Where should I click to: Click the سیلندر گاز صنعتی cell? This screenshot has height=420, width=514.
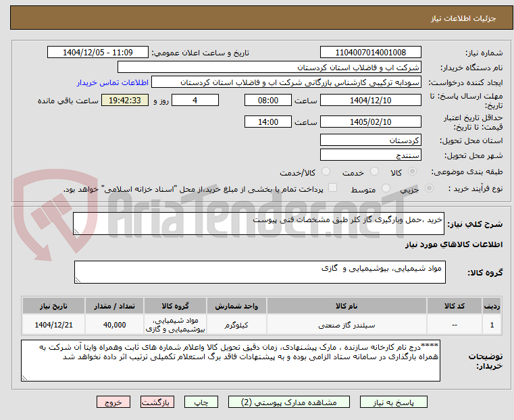[346, 325]
